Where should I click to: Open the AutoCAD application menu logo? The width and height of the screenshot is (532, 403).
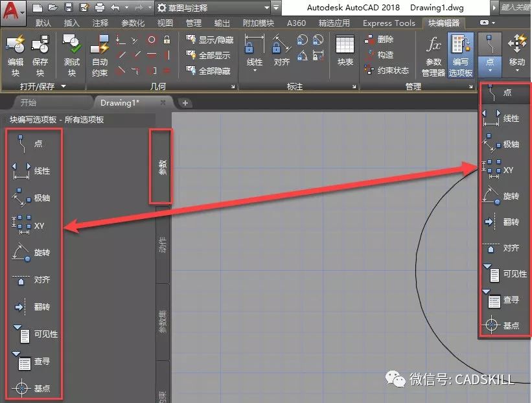[13, 12]
